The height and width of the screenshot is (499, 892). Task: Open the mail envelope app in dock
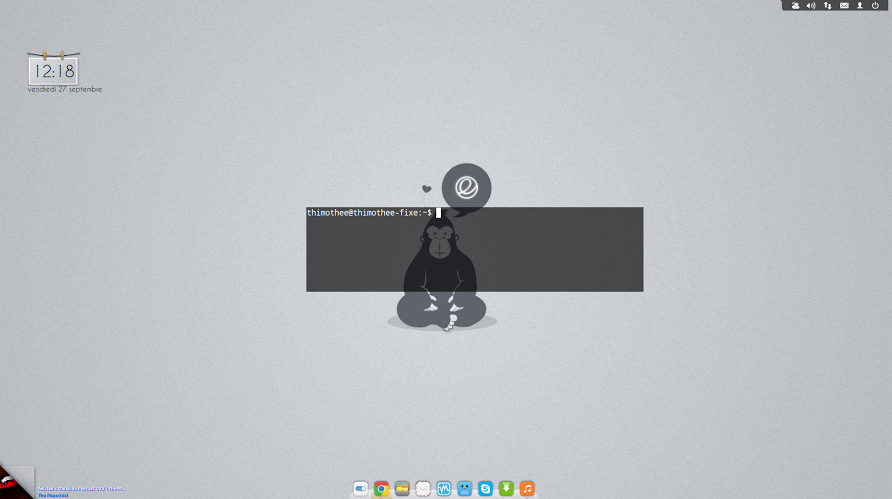pos(423,489)
